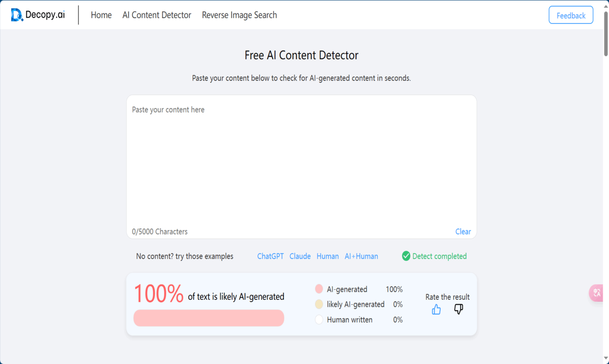Go to AI Content Detector page

point(157,15)
